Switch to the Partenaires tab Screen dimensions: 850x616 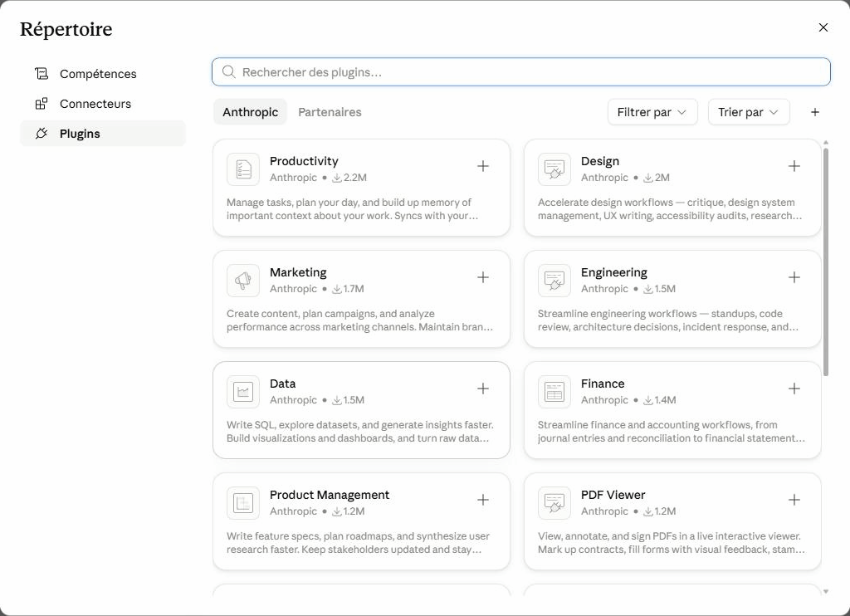pyautogui.click(x=330, y=112)
